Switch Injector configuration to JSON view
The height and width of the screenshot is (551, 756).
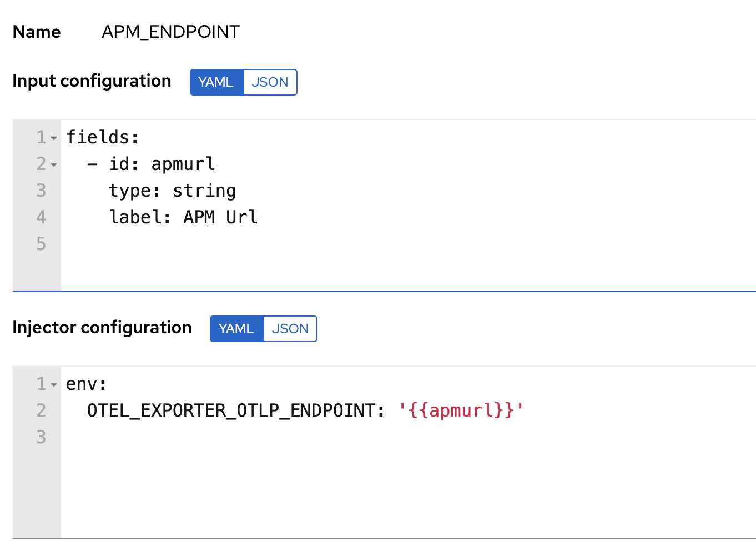coord(290,328)
